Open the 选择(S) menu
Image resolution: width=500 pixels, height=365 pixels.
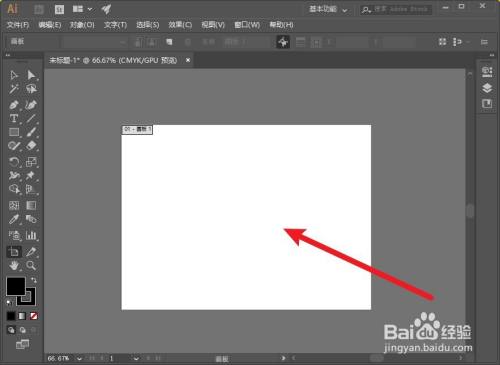coord(147,25)
